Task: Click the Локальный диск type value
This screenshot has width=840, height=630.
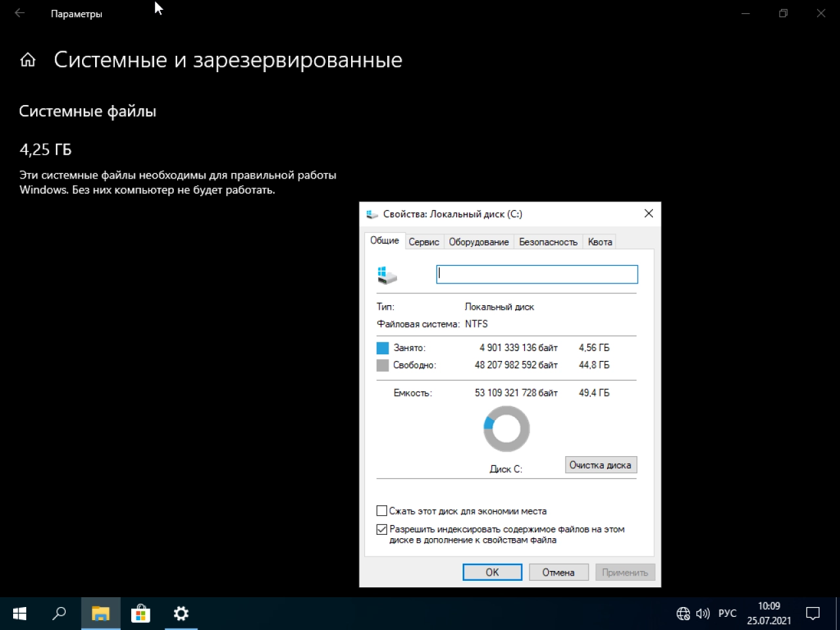Action: pos(499,306)
